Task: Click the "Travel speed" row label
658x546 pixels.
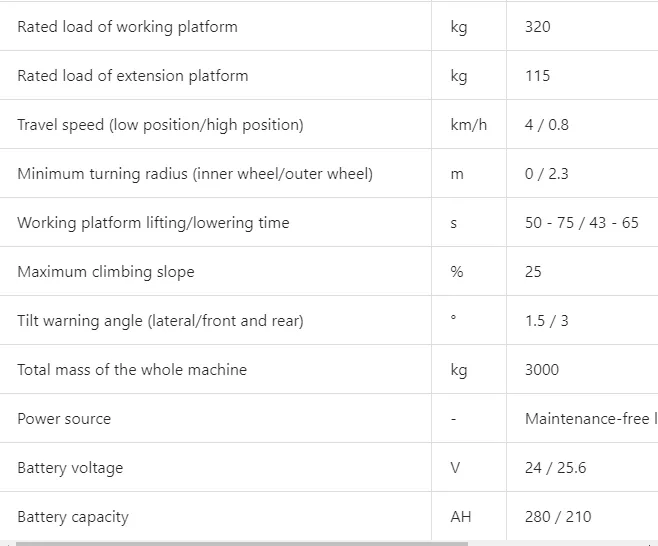Action: tap(160, 125)
